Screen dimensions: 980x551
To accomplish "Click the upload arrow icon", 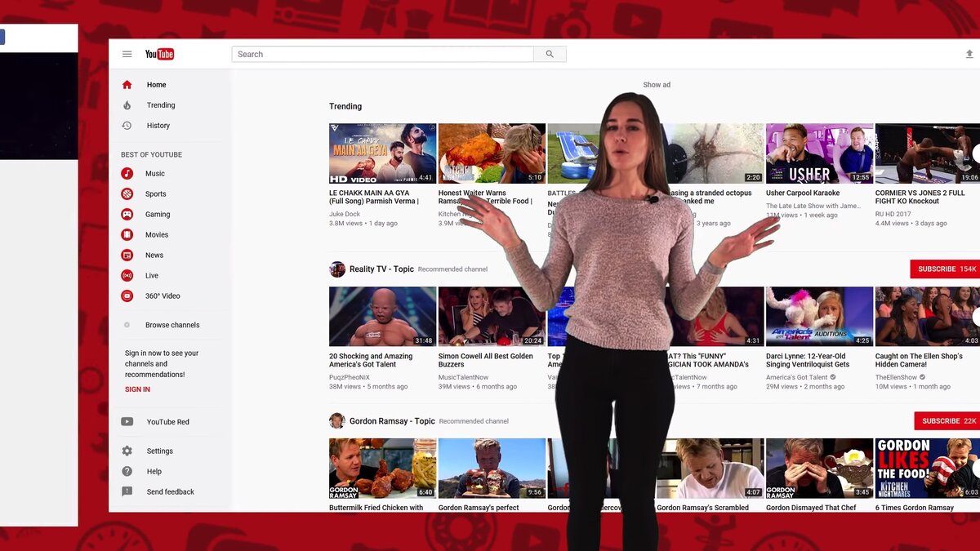I will point(969,54).
